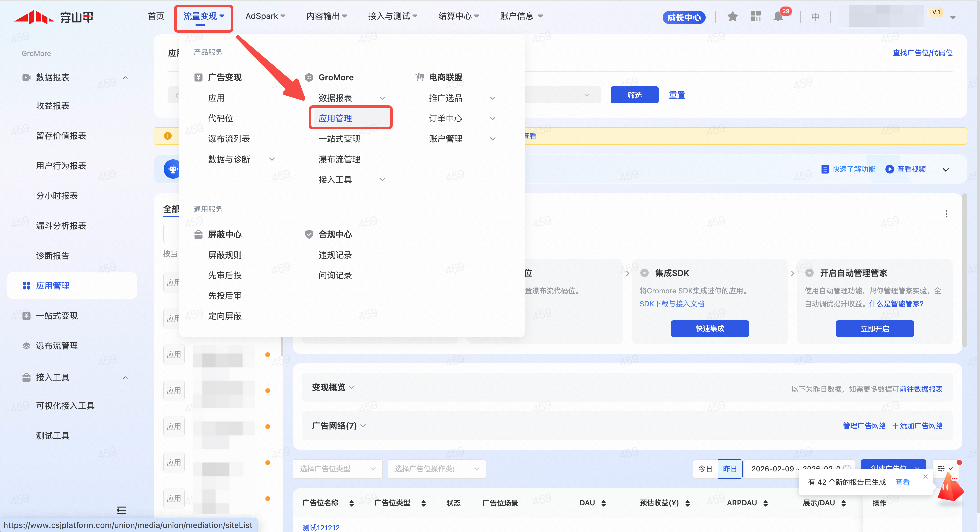This screenshot has height=532, width=980.
Task: Click the apps grid icon in header
Action: click(x=755, y=16)
